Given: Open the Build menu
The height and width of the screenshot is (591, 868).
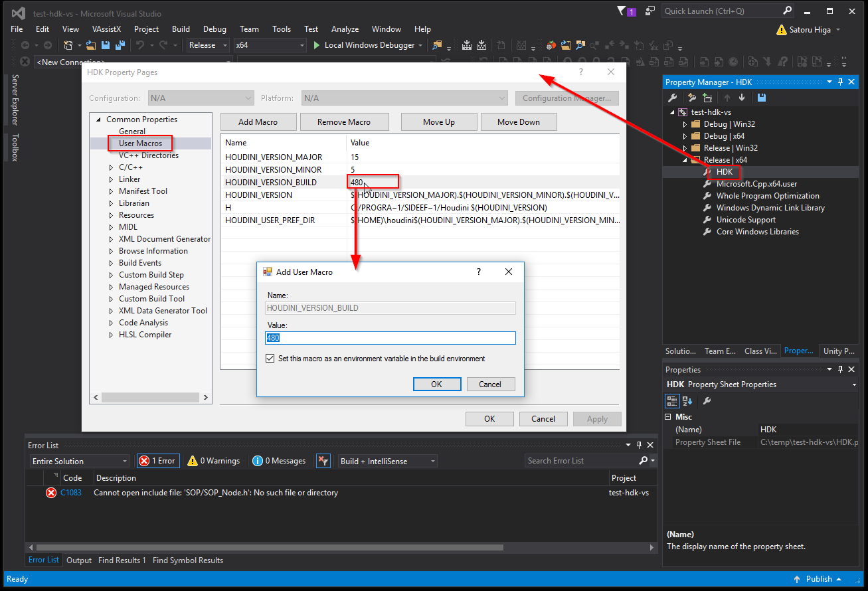Looking at the screenshot, I should click(x=181, y=29).
